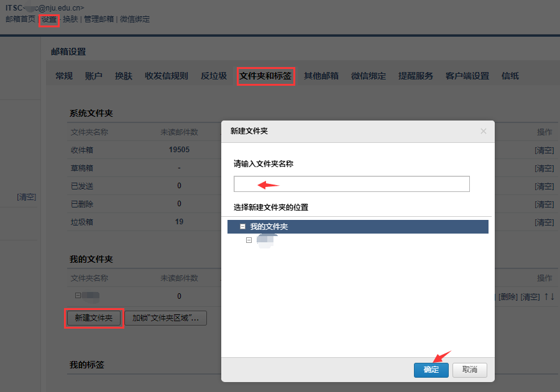Screen dimensions: 560x392
Task: Switch to the 文件夹和标签 tab
Action: pos(265,76)
